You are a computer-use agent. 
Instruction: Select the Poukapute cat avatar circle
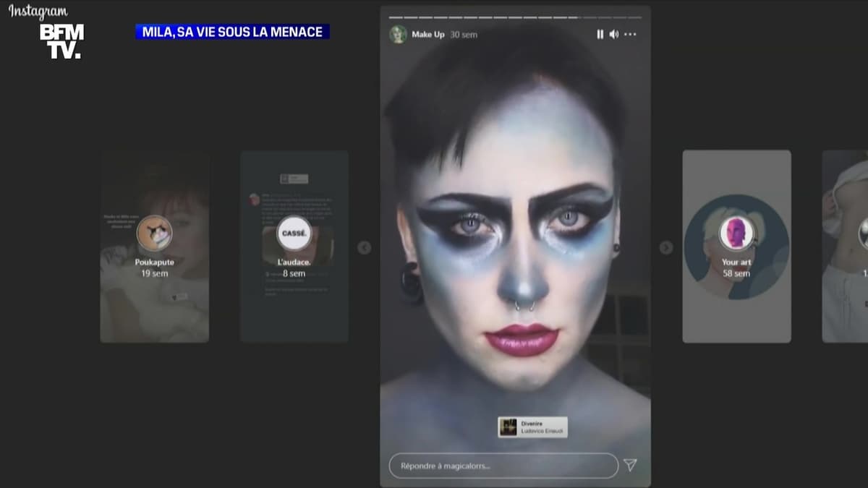(154, 233)
